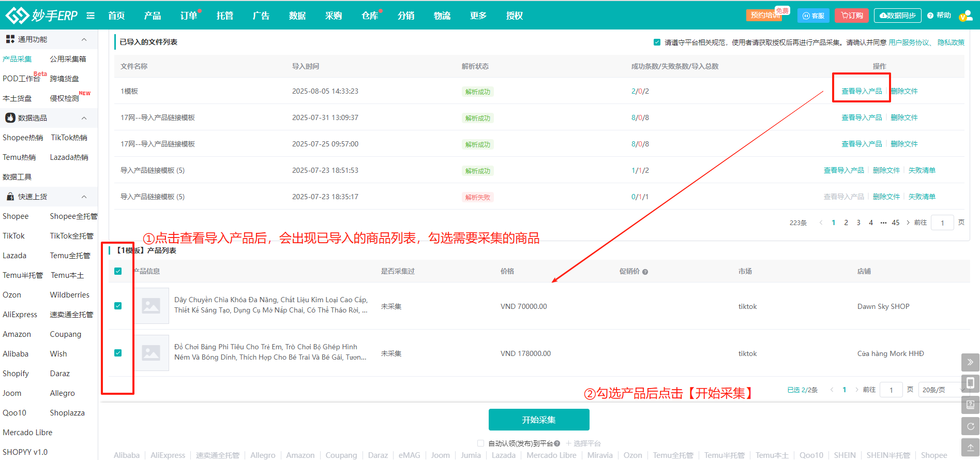Toggle the sidebar collapse hamburger icon

91,16
